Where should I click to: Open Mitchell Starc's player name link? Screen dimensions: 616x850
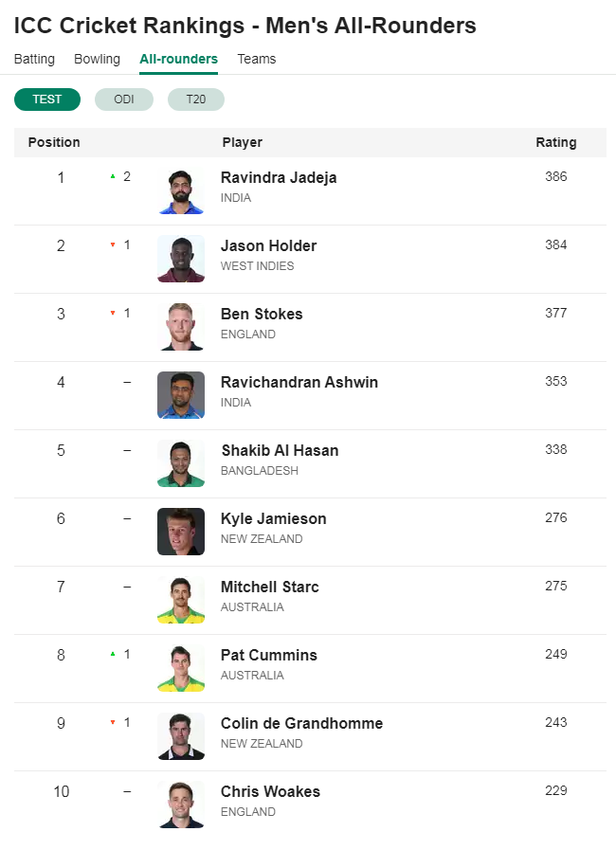[x=270, y=587]
